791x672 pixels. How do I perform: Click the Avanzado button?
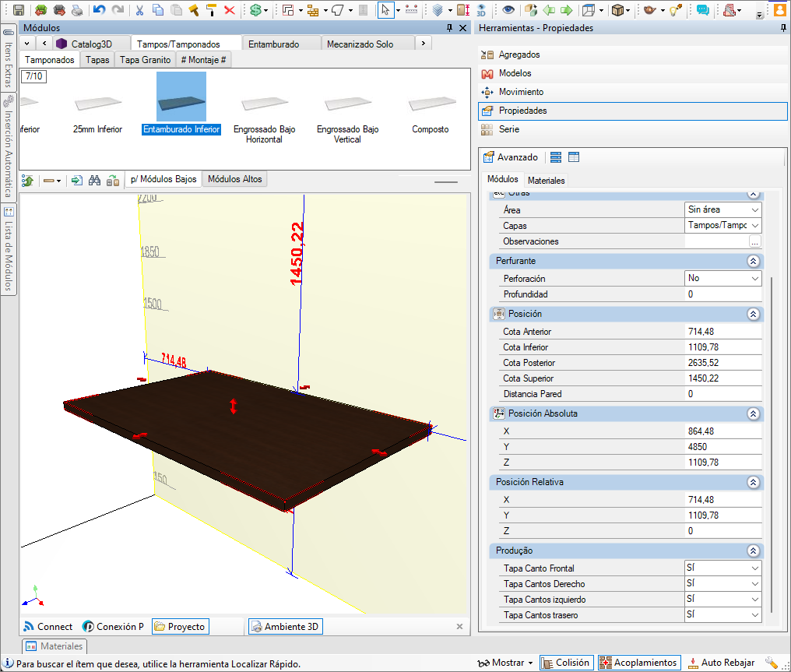tap(511, 157)
